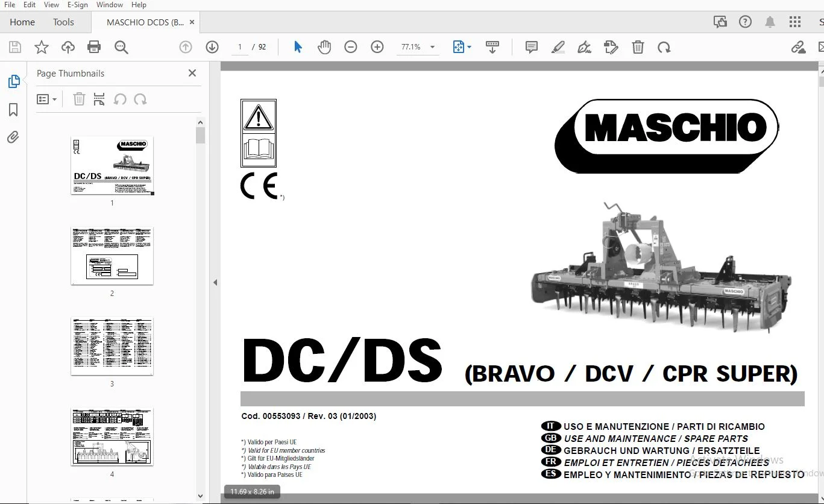Click the Edit PDF stamp tool icon
The width and height of the screenshot is (824, 504).
pyautogui.click(x=611, y=47)
